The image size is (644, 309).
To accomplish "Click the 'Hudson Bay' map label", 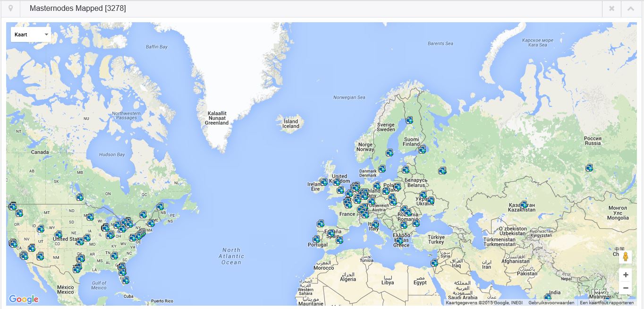I will (x=112, y=154).
